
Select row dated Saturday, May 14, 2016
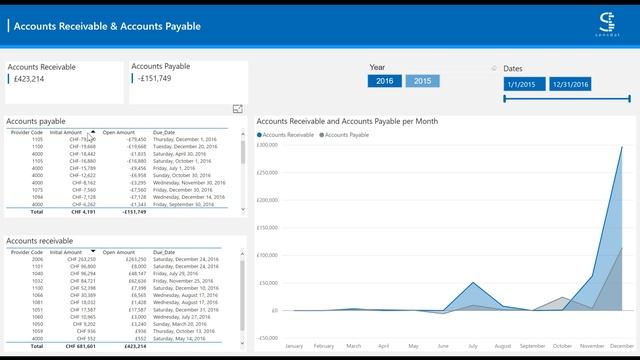pos(114,338)
